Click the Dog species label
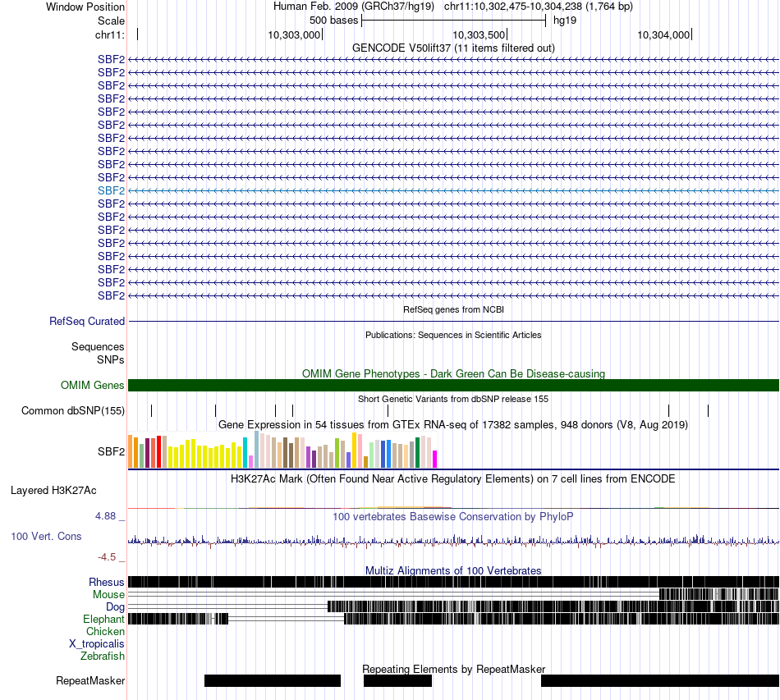The height and width of the screenshot is (700, 780). coord(116,606)
